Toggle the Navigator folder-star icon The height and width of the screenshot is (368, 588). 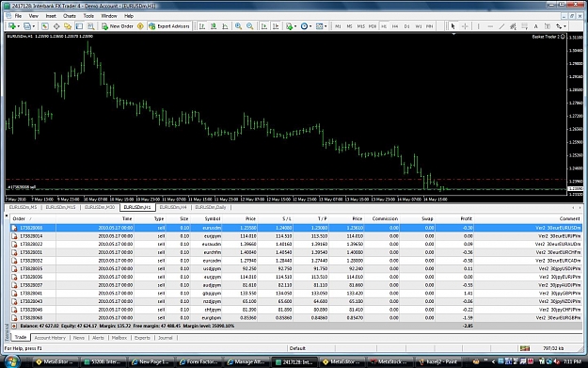[x=68, y=26]
